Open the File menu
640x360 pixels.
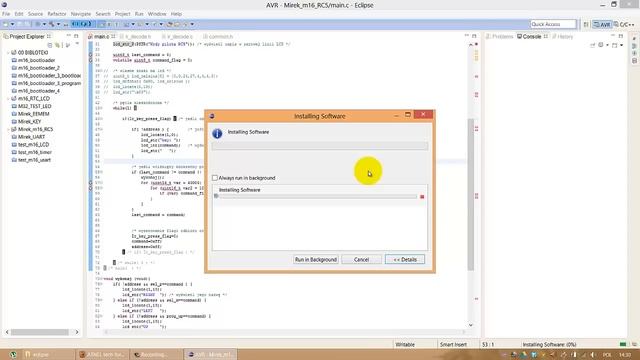6,14
